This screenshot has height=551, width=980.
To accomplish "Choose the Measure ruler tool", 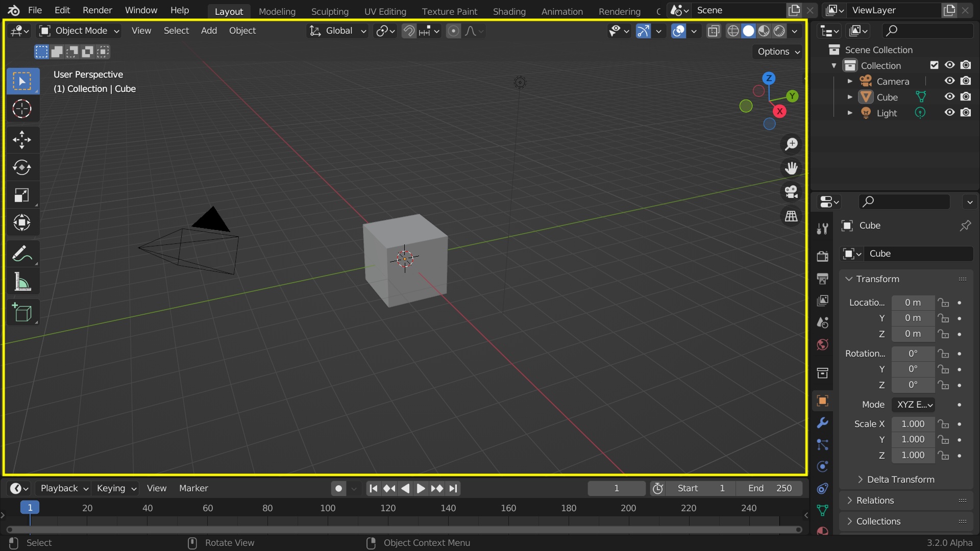I will point(22,282).
